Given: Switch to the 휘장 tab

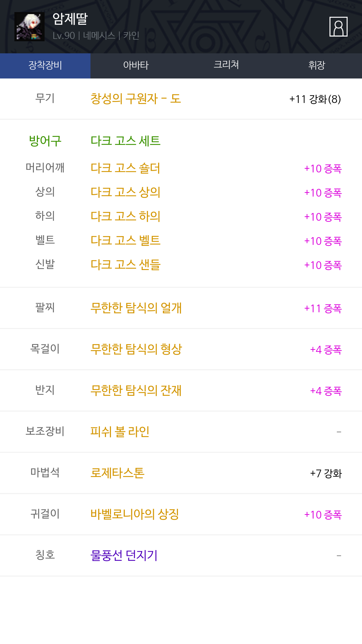Looking at the screenshot, I should [317, 65].
